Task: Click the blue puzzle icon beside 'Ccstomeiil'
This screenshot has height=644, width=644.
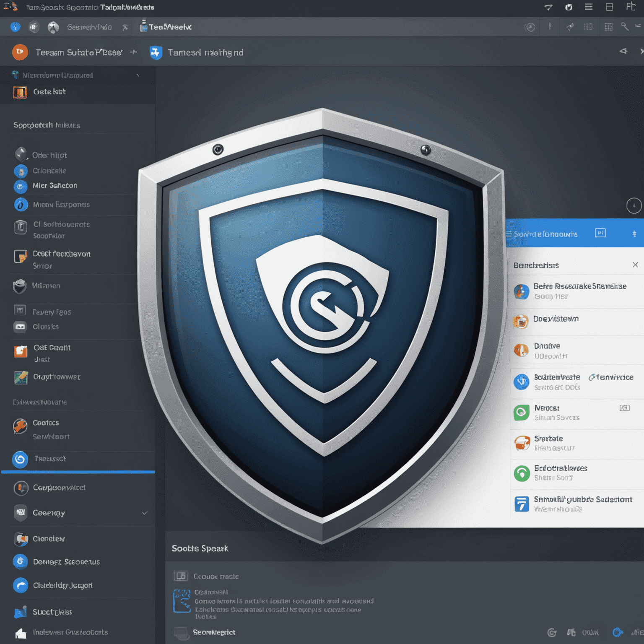Action: (x=182, y=601)
